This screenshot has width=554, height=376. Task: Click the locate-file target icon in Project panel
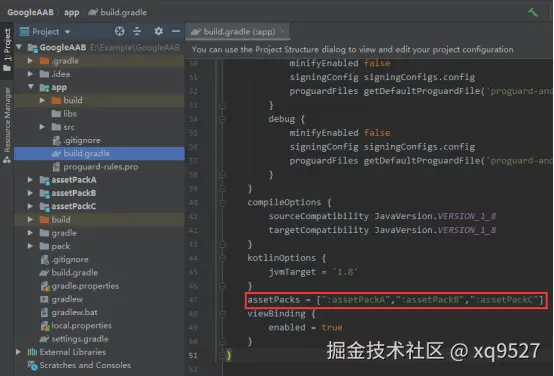119,31
